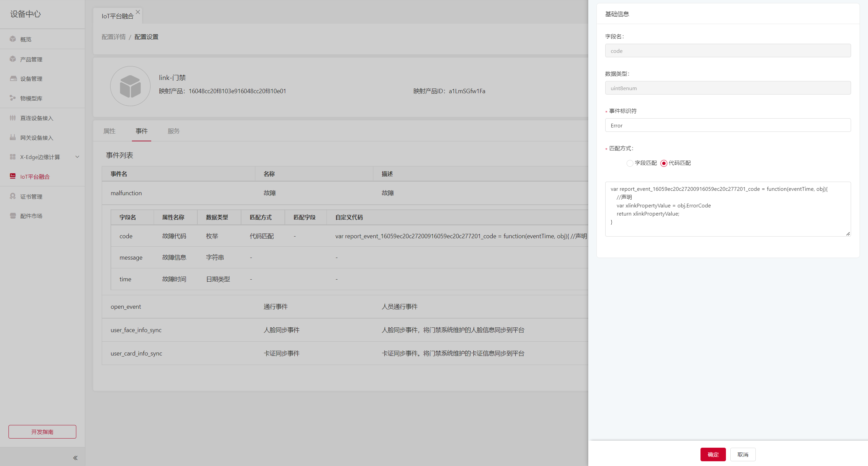Click the 事件标识符 input with Error
This screenshot has width=868, height=466.
point(728,125)
